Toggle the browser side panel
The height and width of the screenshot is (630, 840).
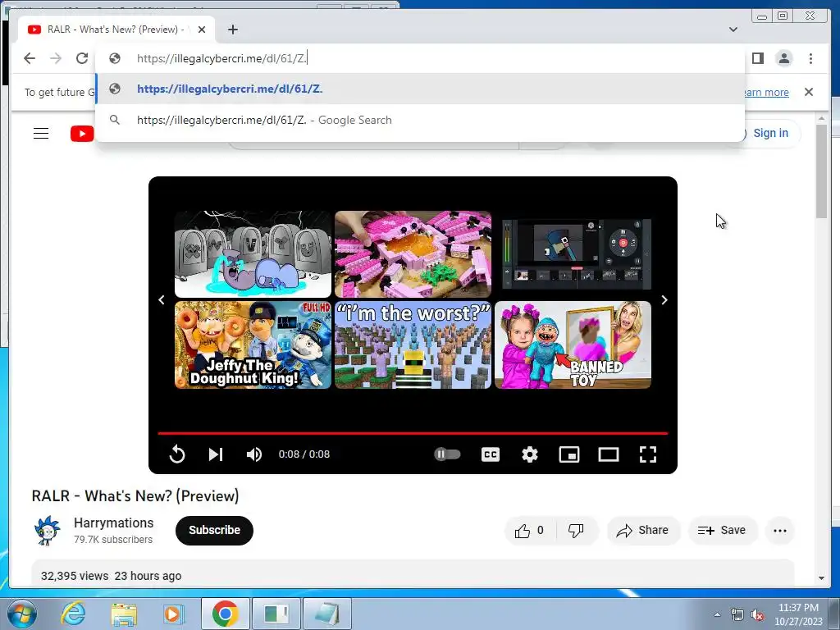pyautogui.click(x=757, y=58)
